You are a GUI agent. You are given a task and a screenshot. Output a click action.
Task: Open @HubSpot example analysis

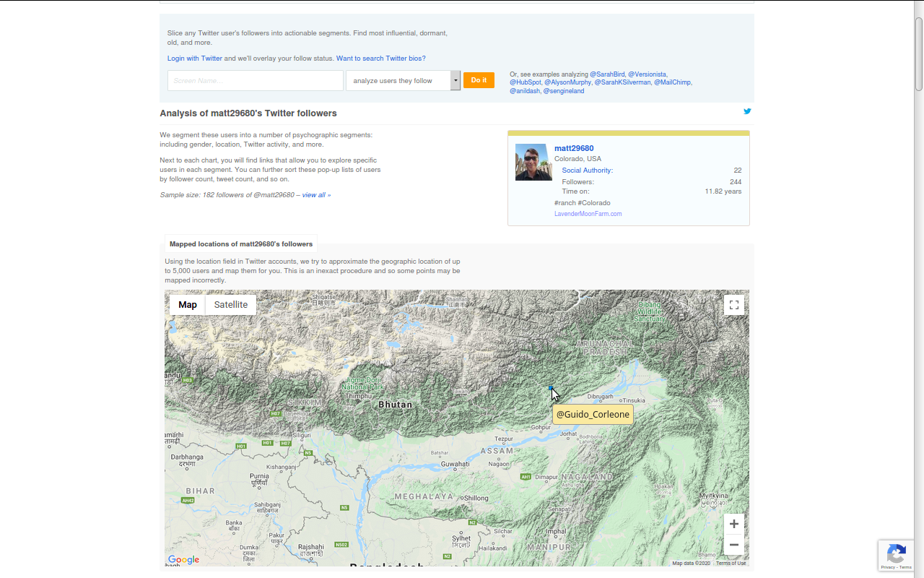click(526, 82)
